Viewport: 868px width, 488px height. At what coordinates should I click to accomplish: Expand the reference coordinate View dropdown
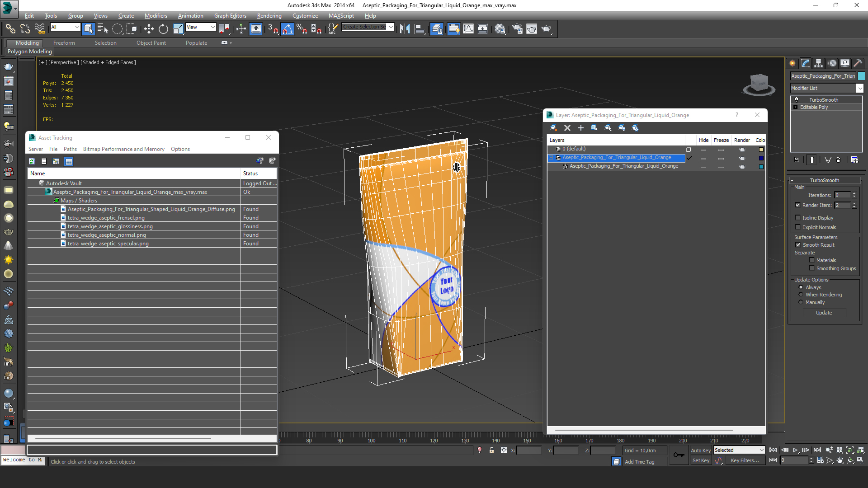pos(212,27)
